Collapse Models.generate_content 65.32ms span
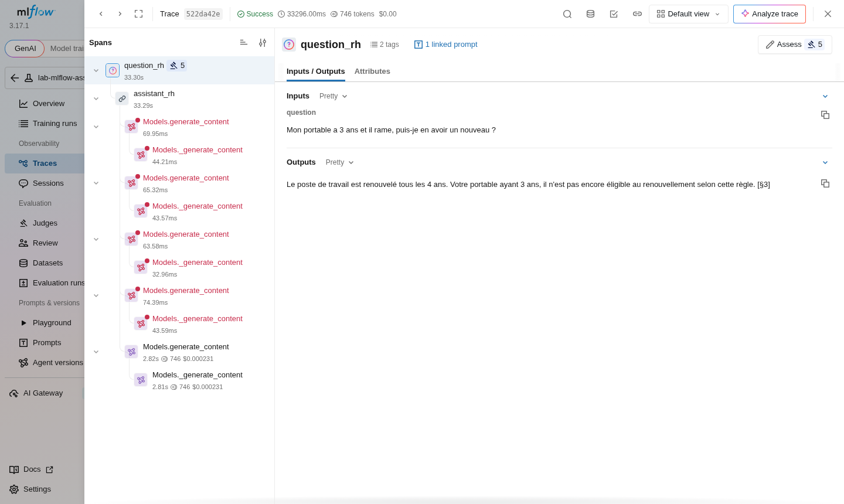Viewport: 844px width, 504px height. coord(96,183)
